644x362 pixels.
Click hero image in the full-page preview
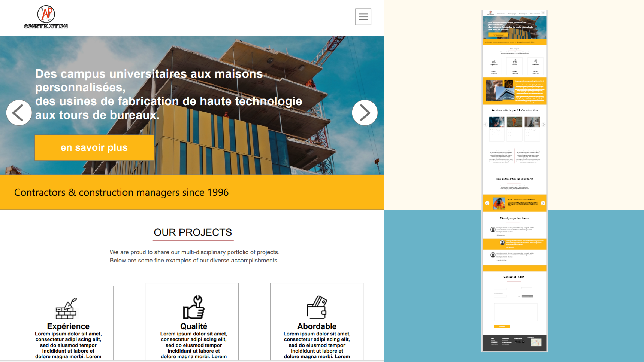(514, 28)
